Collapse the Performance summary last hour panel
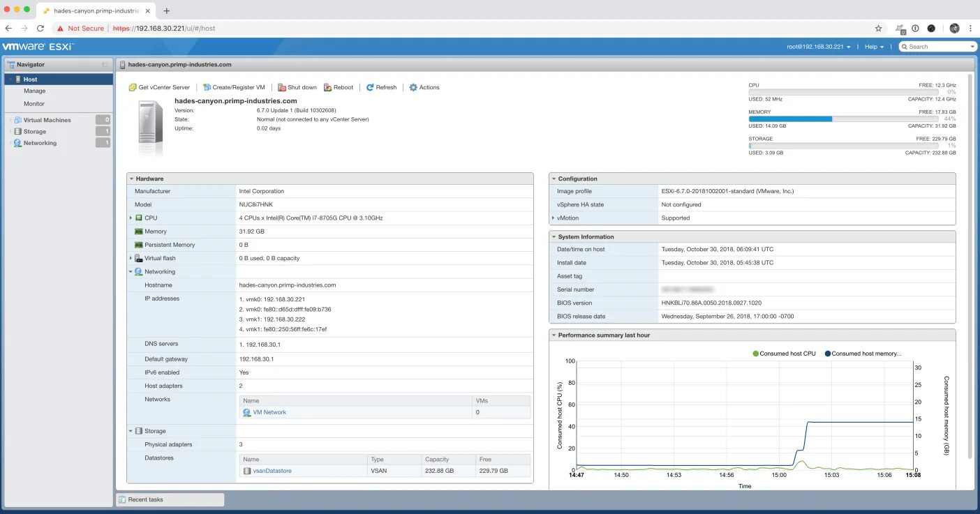The height and width of the screenshot is (514, 980). [554, 335]
